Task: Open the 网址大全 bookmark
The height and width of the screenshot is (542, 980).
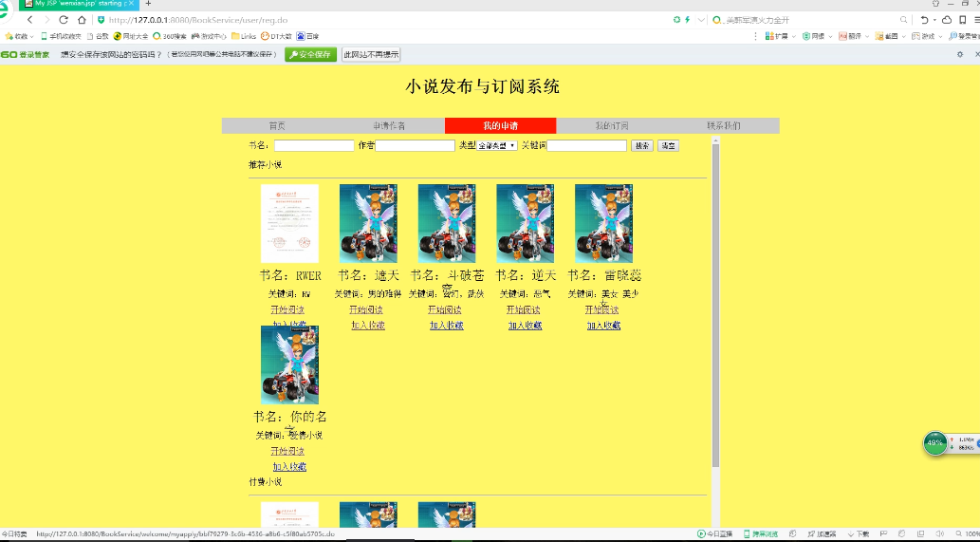Action: [x=131, y=36]
